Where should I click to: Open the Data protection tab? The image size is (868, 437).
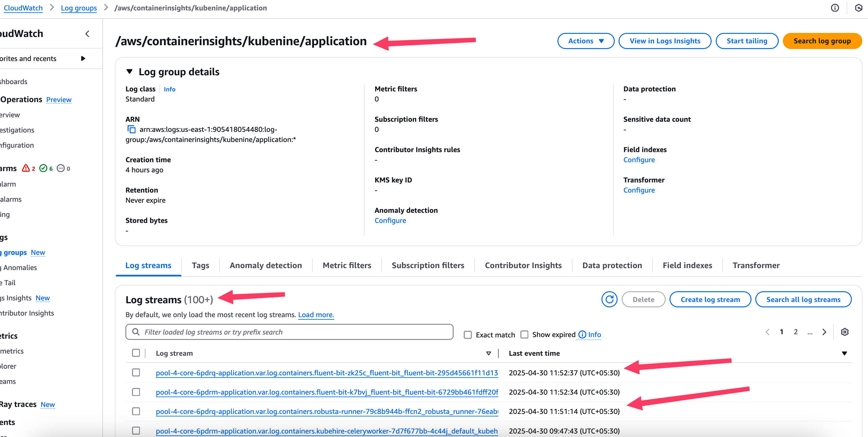coord(612,265)
